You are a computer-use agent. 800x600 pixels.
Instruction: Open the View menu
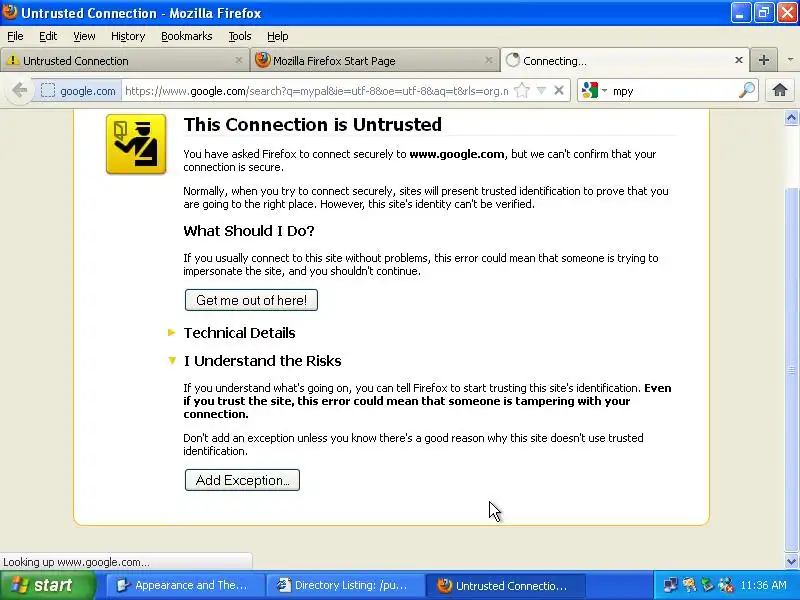pos(84,36)
